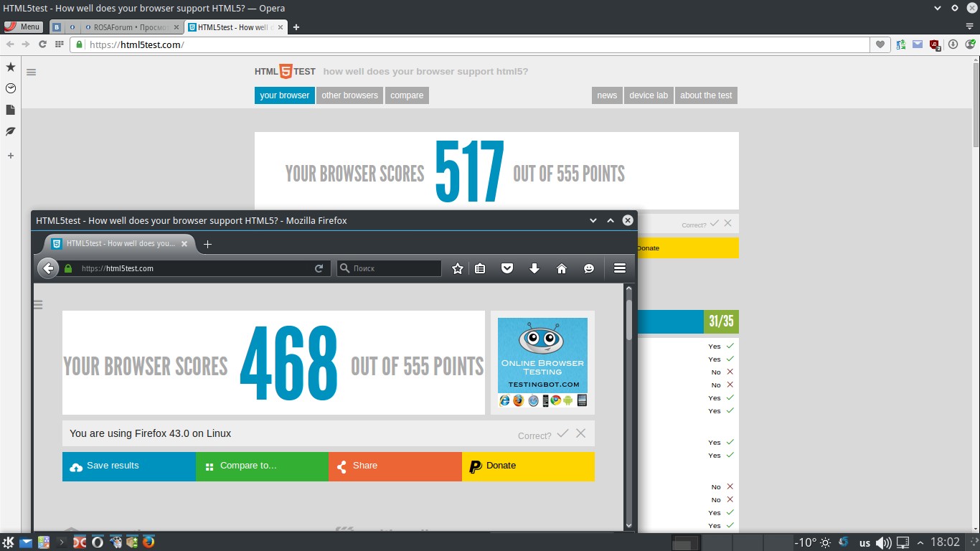Confirm Firefox 43.0 detection is correct

pyautogui.click(x=562, y=433)
